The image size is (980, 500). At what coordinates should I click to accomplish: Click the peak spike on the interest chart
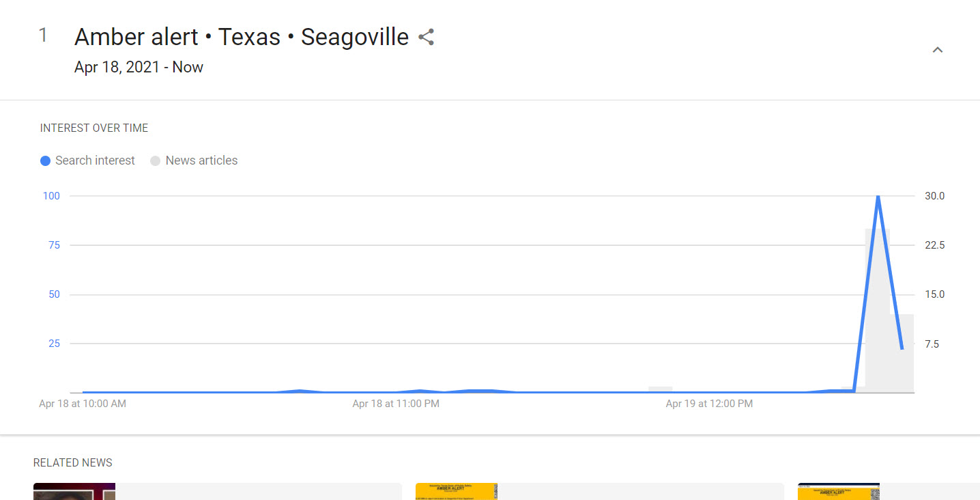878,197
